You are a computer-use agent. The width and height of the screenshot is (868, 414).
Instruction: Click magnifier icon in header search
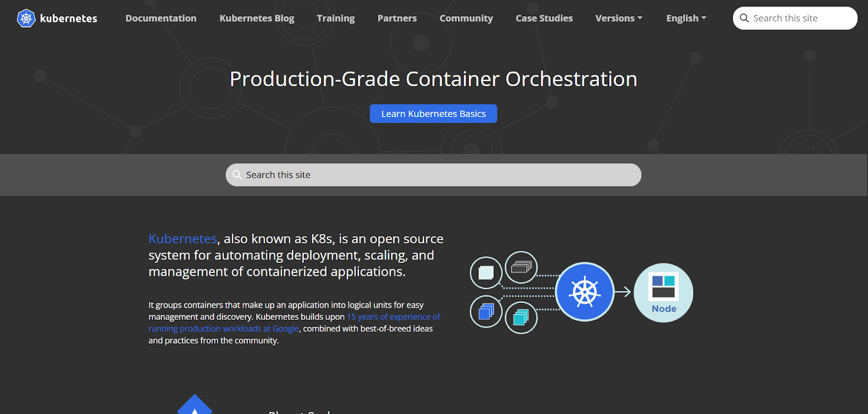click(744, 18)
